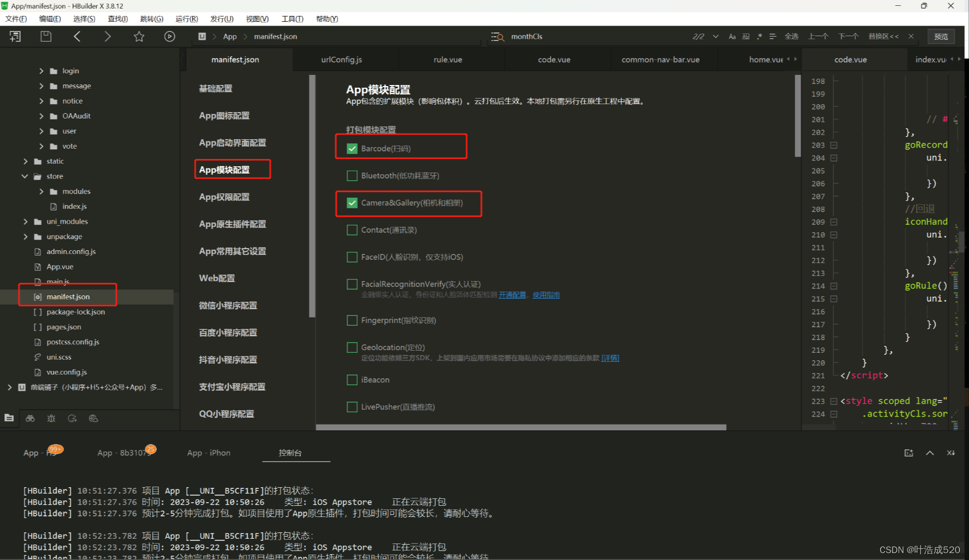Open the binoculars search panel icon
This screenshot has height=560, width=969.
click(30, 418)
